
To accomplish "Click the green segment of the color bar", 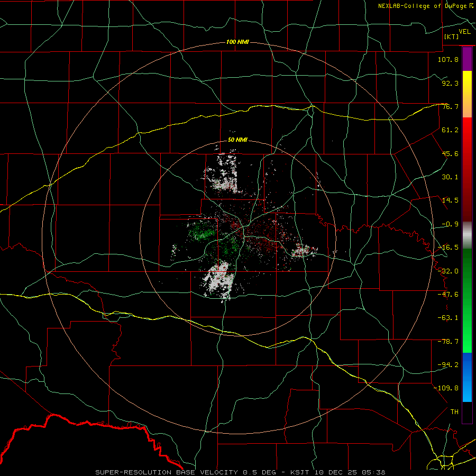I will [467, 300].
